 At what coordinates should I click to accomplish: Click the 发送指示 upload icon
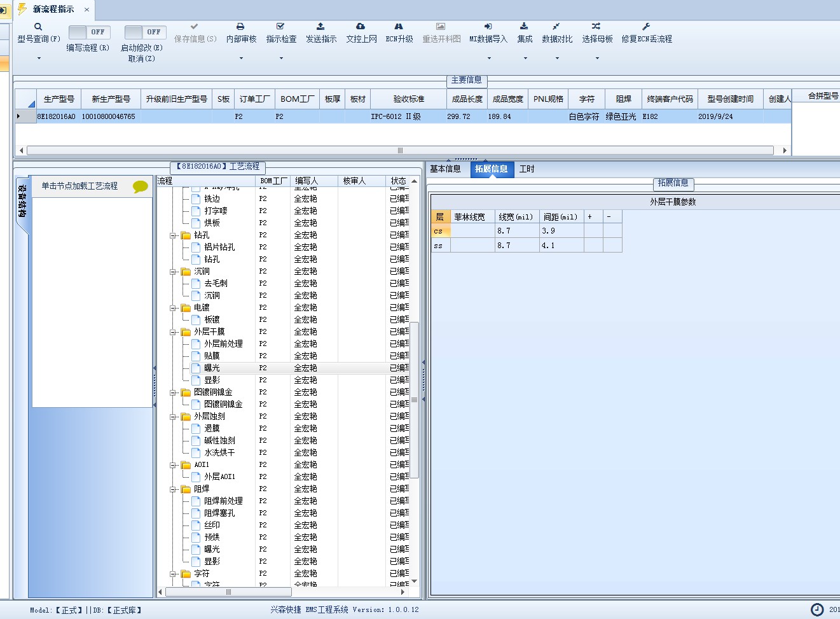pos(320,27)
